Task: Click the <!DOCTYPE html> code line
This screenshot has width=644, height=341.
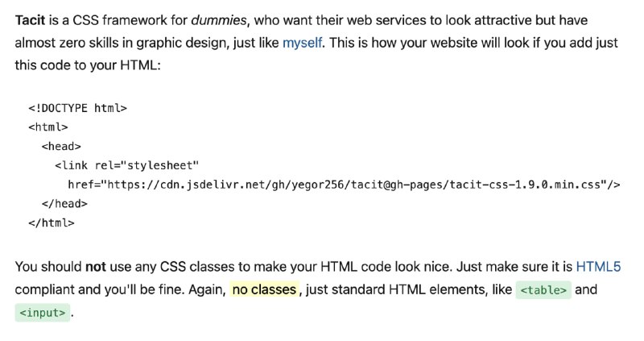Action: (x=77, y=108)
